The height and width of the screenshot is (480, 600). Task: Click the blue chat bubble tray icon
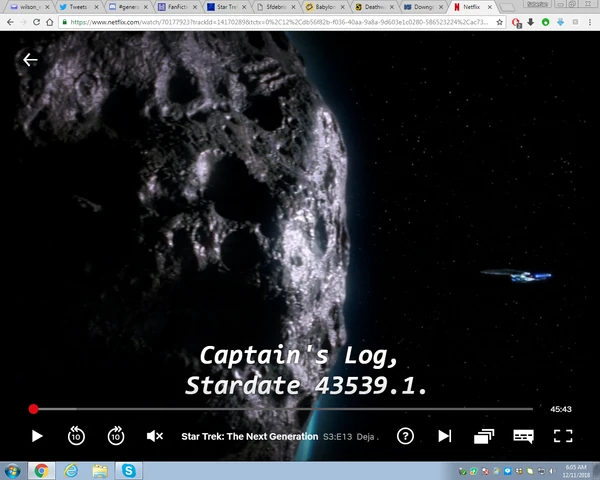click(x=508, y=471)
